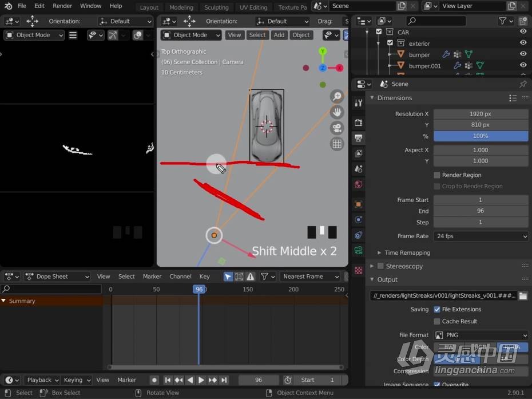Open the Render menu
The image size is (532, 399).
click(62, 6)
